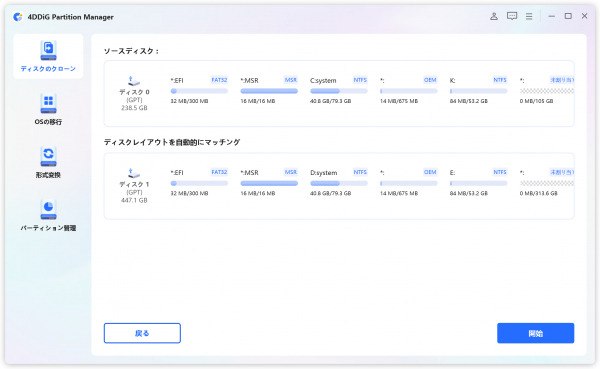Close the Partition Manager window
The image size is (600, 369).
[585, 16]
